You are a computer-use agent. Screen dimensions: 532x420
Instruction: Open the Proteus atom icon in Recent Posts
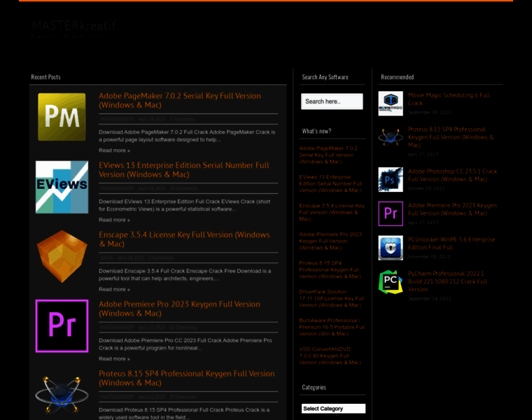pos(62,395)
